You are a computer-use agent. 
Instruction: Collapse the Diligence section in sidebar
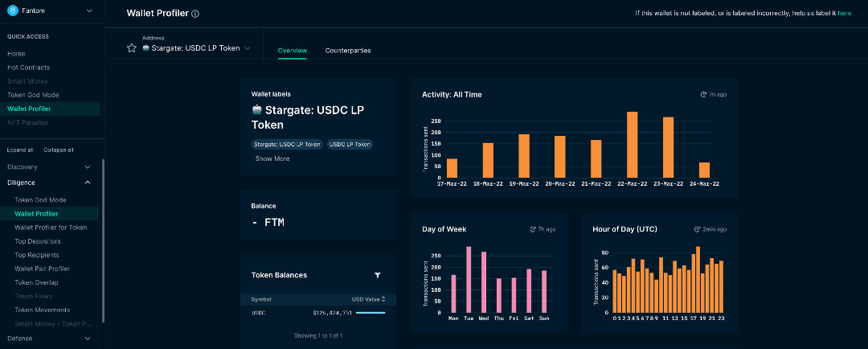87,183
